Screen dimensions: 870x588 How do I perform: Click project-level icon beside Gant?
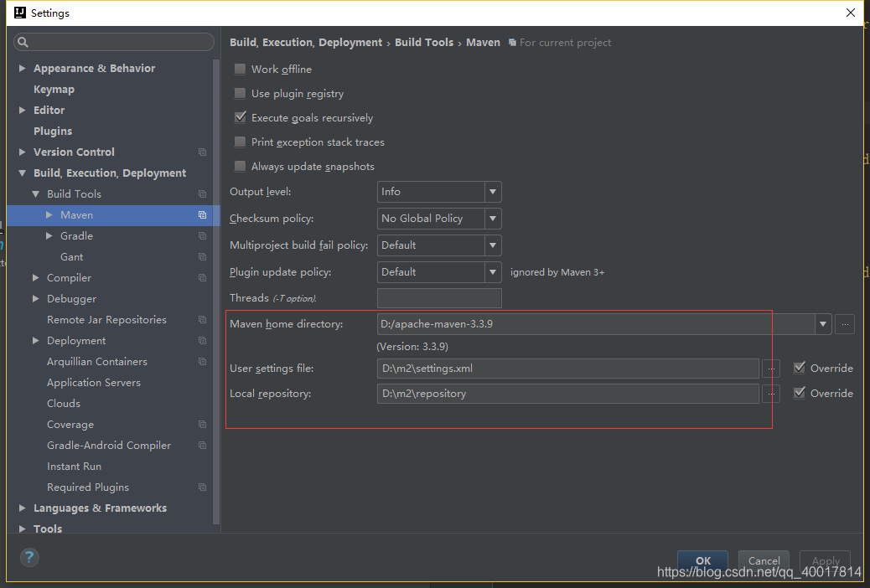tap(203, 257)
